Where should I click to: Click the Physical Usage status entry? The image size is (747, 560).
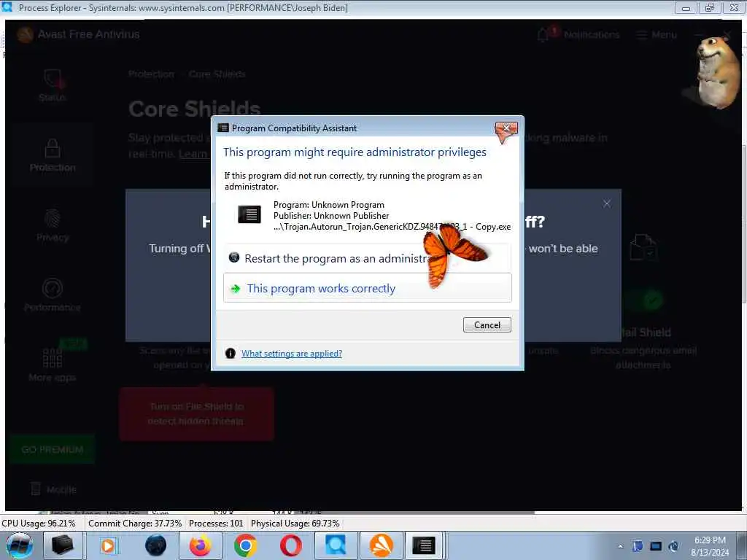click(x=295, y=524)
